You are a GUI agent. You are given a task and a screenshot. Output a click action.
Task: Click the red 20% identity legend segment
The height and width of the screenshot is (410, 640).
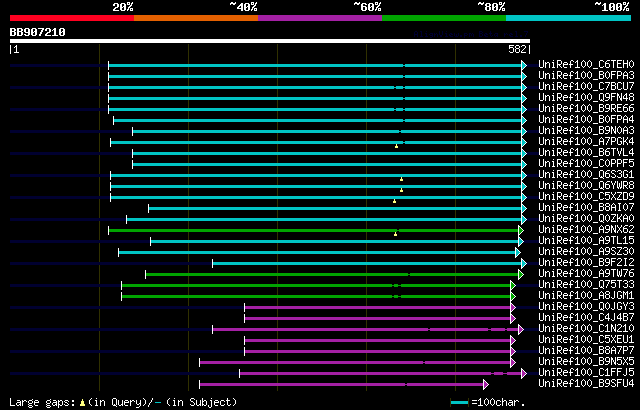point(72,18)
